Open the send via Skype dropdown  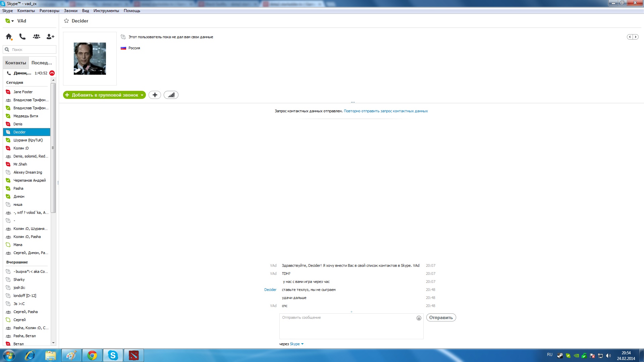coord(302,344)
